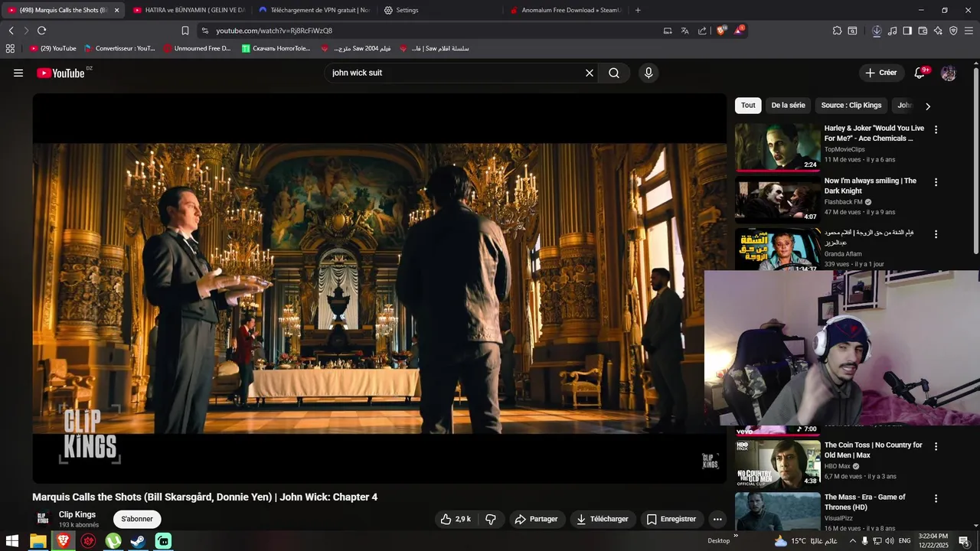
Task: Open the account avatar menu
Action: coord(949,73)
